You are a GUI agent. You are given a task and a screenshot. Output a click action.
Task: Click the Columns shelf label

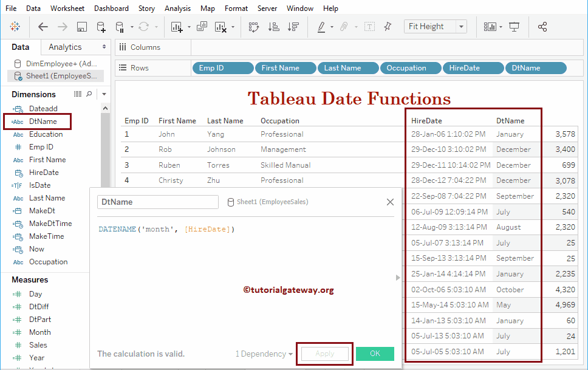pyautogui.click(x=145, y=47)
